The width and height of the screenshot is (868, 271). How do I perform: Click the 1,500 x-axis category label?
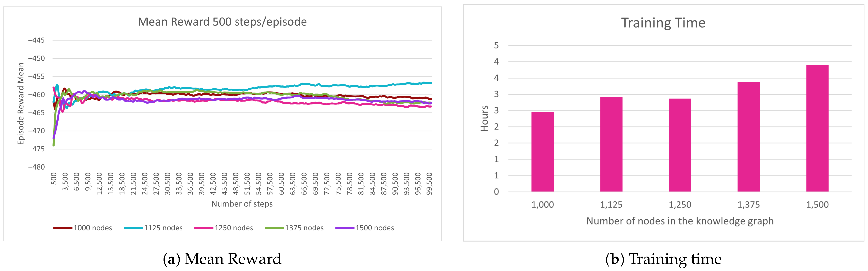coord(817,205)
